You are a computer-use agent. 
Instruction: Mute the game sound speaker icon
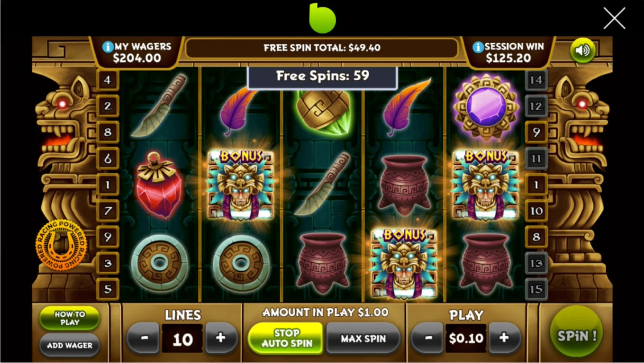point(582,50)
